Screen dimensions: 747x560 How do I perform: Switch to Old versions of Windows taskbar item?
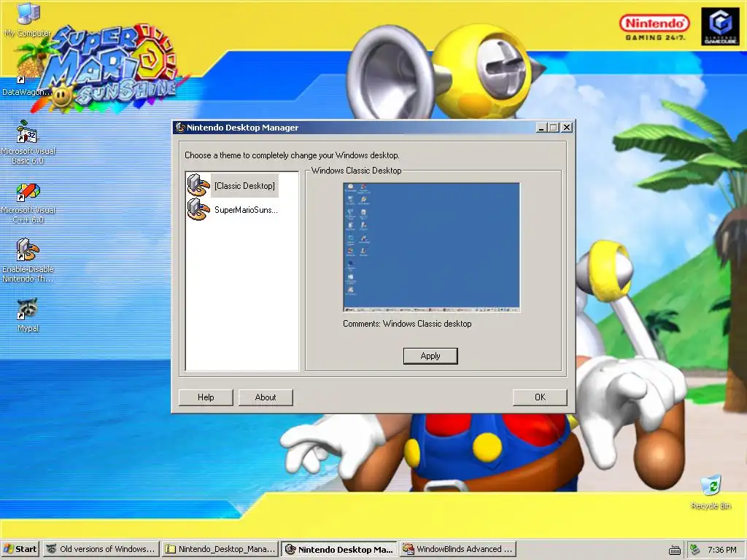click(x=101, y=549)
